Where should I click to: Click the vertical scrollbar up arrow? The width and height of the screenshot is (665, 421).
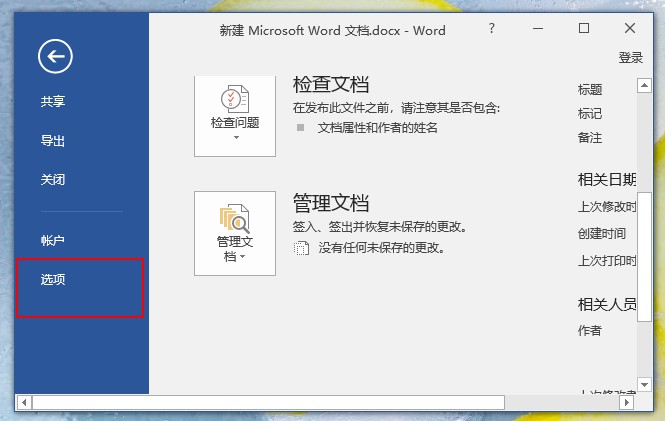click(x=644, y=86)
